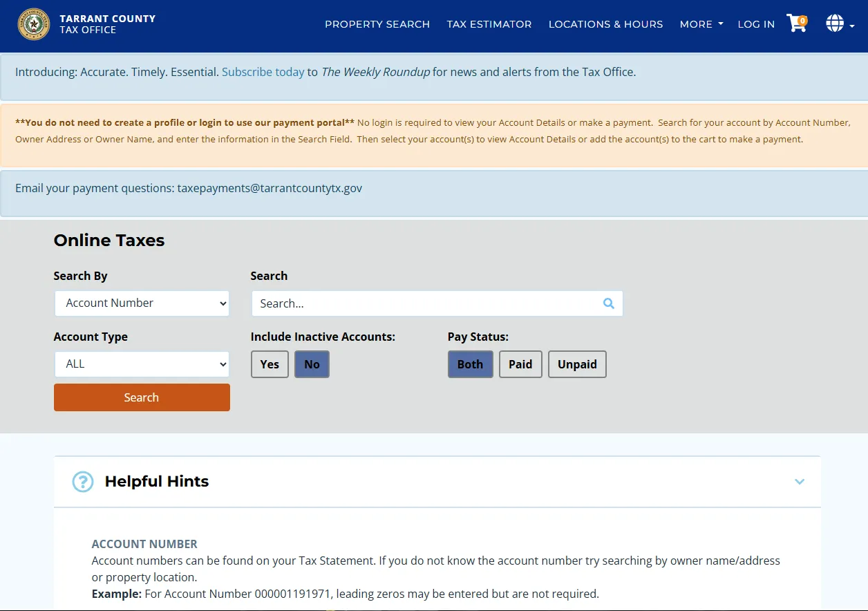Set Include Inactive Accounts to No
Screen dimensions: 868x611
coord(312,364)
